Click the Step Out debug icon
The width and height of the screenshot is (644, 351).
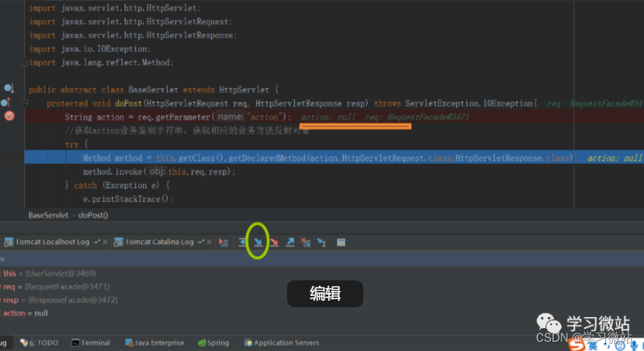pyautogui.click(x=290, y=242)
